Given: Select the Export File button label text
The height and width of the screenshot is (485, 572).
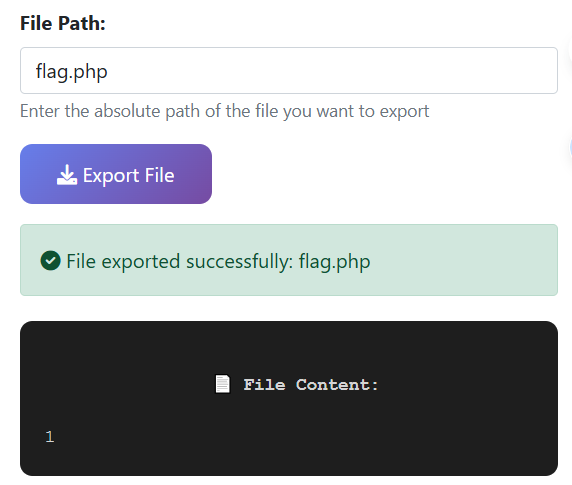Looking at the screenshot, I should click(x=128, y=175).
